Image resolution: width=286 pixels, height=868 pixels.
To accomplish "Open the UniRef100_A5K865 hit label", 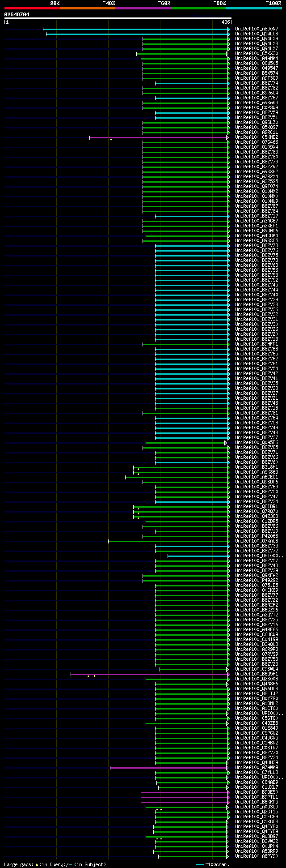I will (x=257, y=472).
